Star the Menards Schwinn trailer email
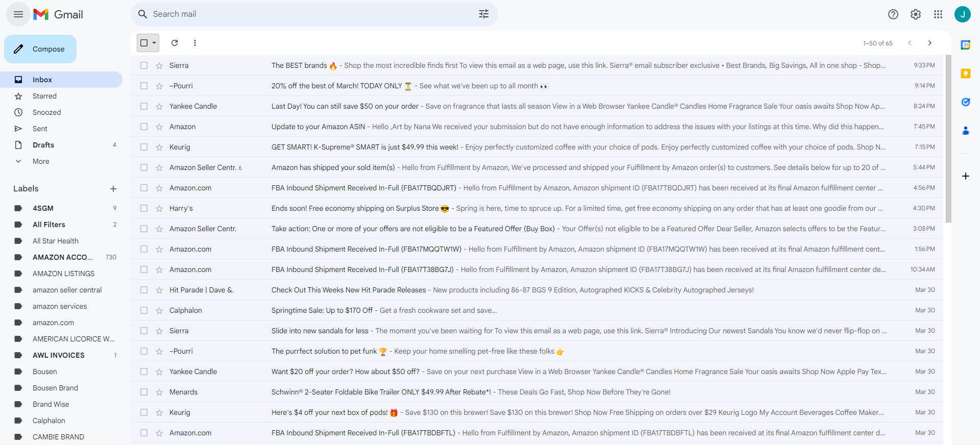The width and height of the screenshot is (980, 445). click(x=159, y=392)
